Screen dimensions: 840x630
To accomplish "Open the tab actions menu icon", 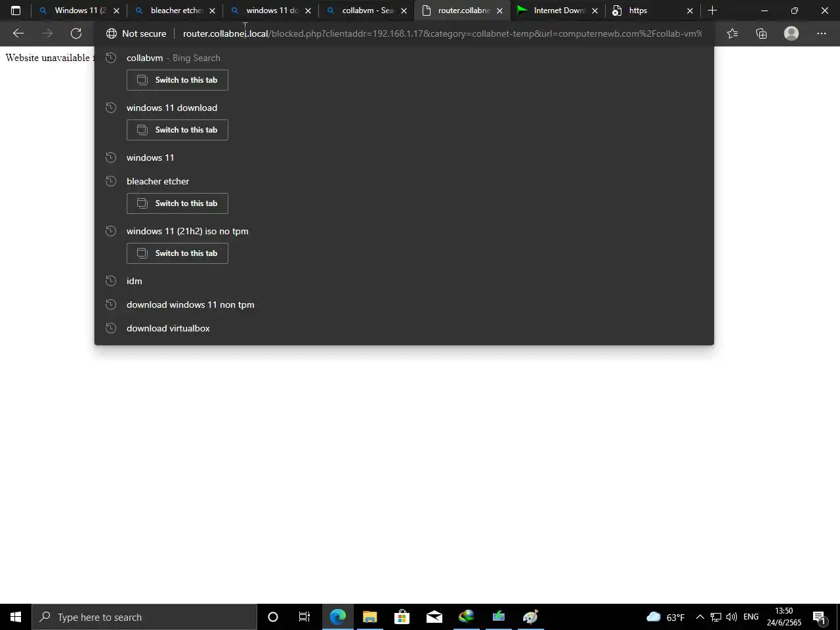I will (x=16, y=10).
